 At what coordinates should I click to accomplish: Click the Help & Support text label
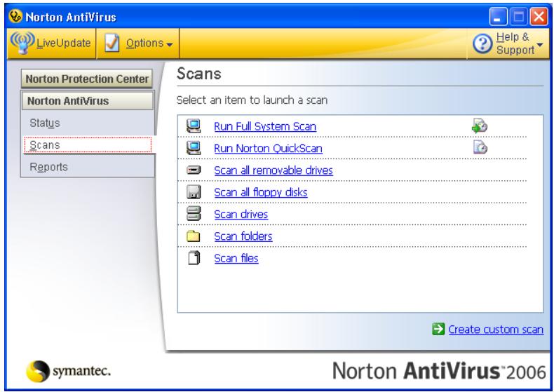pos(515,43)
